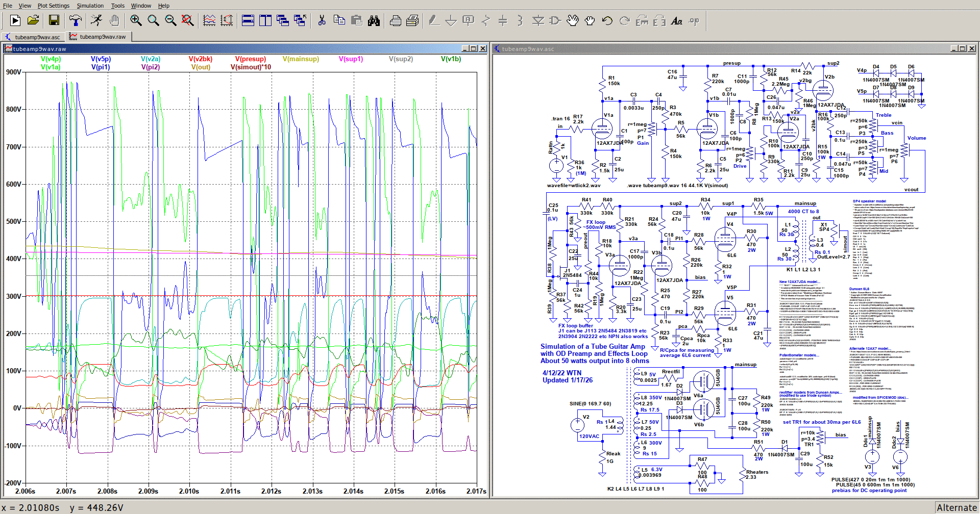Viewport: 980px width, 514px height.
Task: Click Zoom to Fit crossed magnifier icon
Action: pyautogui.click(x=188, y=20)
